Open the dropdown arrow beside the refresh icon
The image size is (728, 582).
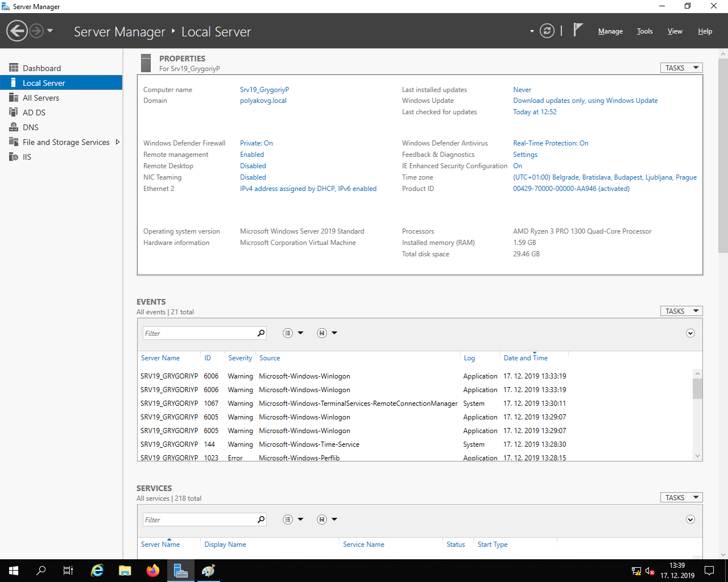(x=532, y=31)
